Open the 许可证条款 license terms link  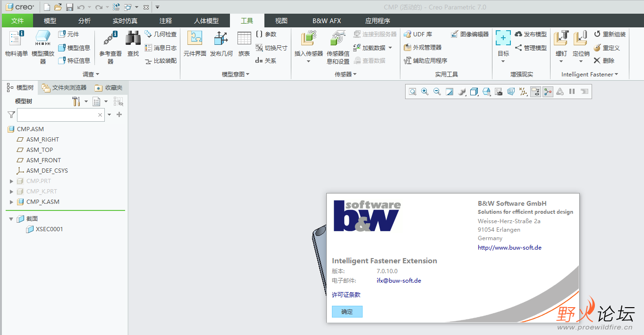coord(346,294)
